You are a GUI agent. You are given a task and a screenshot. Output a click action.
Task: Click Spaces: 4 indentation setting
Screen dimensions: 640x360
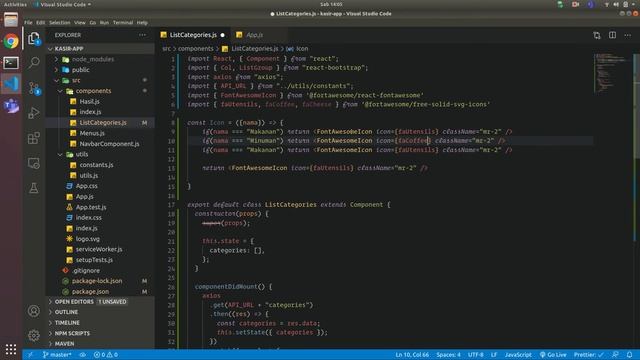[x=448, y=355]
